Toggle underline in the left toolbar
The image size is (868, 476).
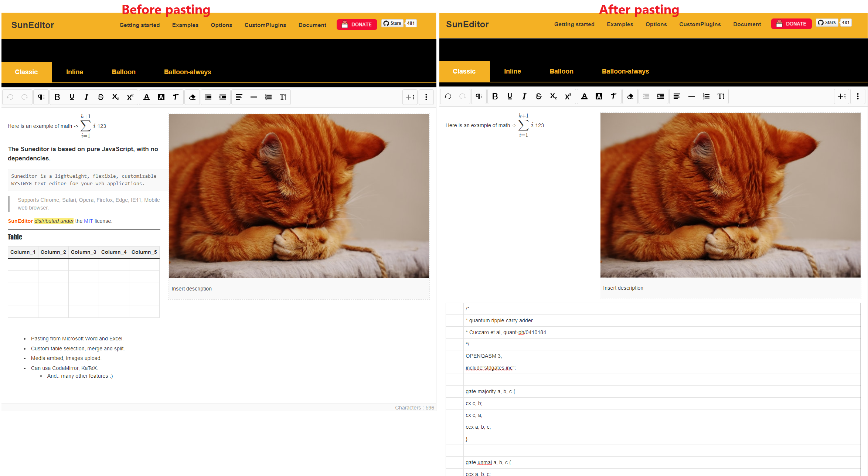pyautogui.click(x=72, y=97)
